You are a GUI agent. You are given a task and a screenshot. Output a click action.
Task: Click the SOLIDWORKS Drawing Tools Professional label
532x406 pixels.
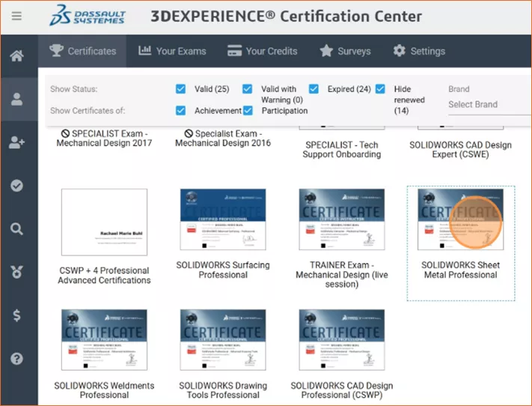[223, 390]
